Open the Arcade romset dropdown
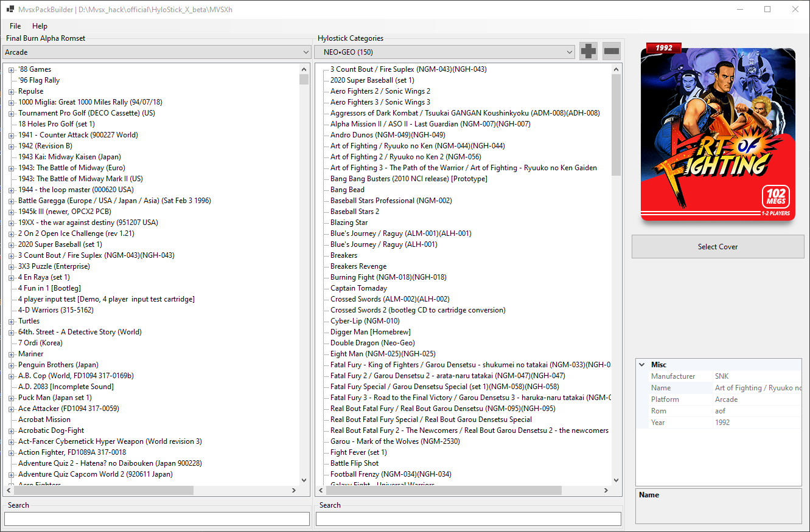The image size is (810, 532). coord(157,52)
